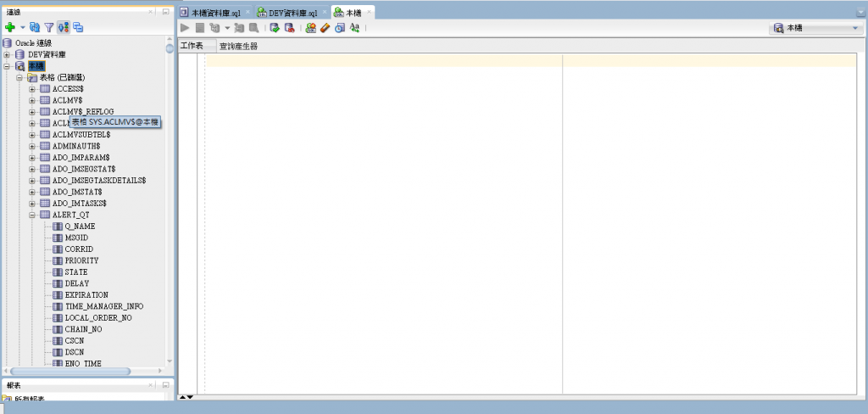
Task: Select the MSGID column
Action: pos(76,238)
